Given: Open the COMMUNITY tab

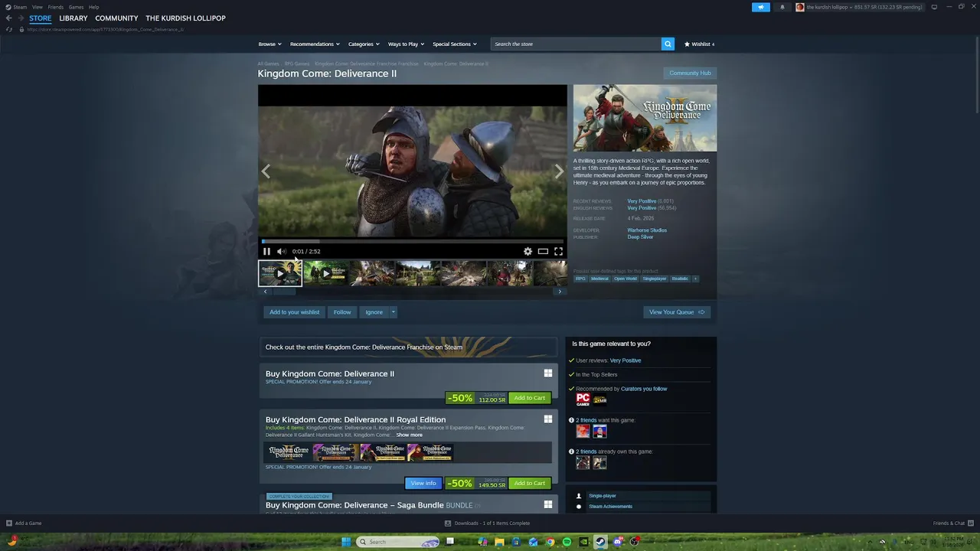Looking at the screenshot, I should tap(116, 18).
